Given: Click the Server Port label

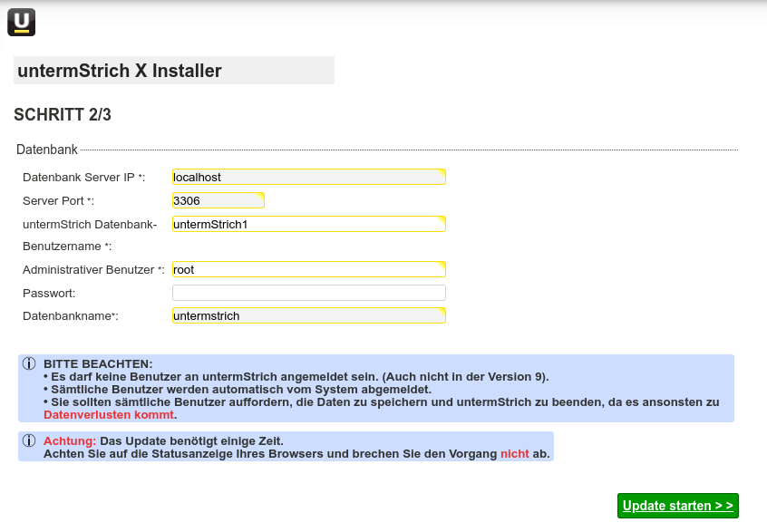Looking at the screenshot, I should coord(58,200).
